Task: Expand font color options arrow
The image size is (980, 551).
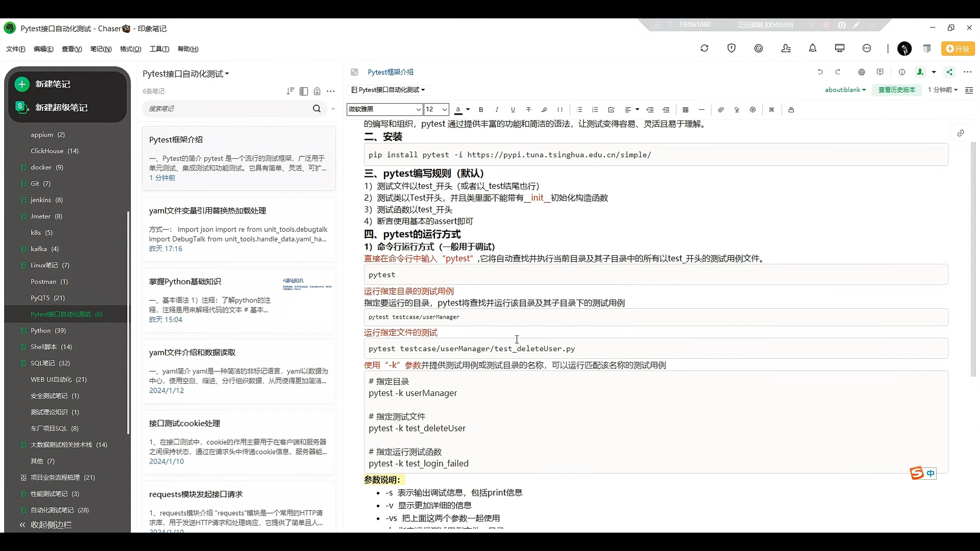Action: click(468, 109)
